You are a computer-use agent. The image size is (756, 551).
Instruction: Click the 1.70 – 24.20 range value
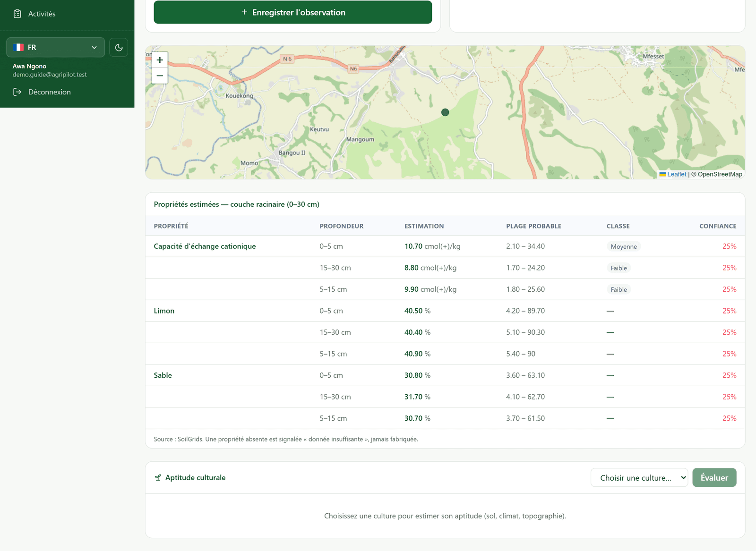click(525, 268)
